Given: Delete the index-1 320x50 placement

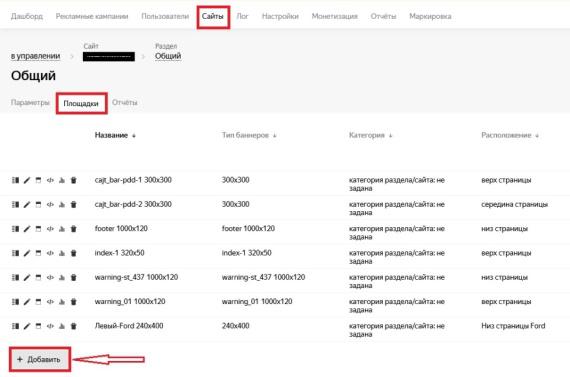Looking at the screenshot, I should (x=73, y=253).
